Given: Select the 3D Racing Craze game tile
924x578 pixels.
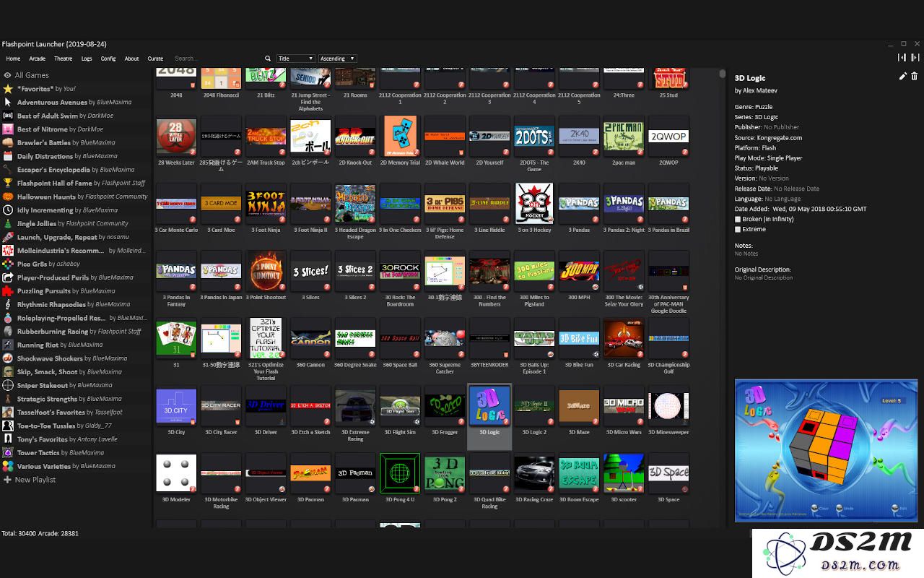Looking at the screenshot, I should pyautogui.click(x=534, y=478).
